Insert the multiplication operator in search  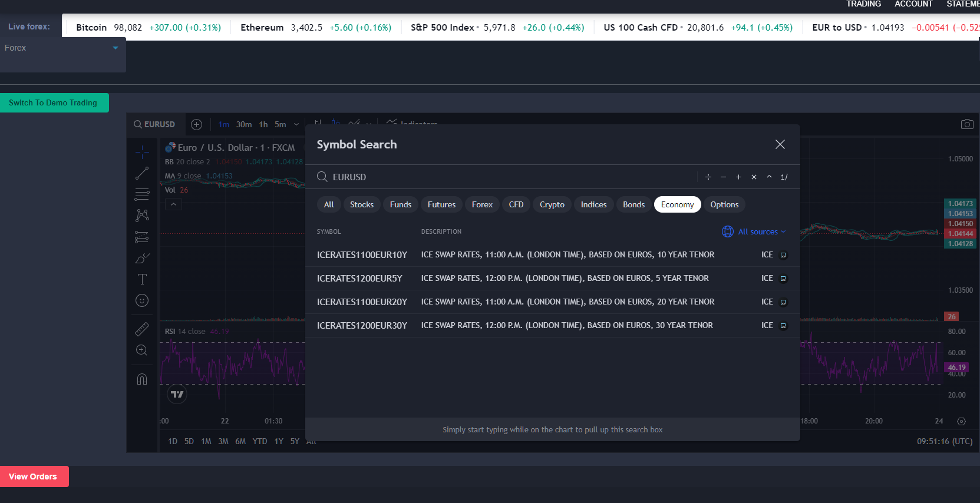click(x=754, y=177)
